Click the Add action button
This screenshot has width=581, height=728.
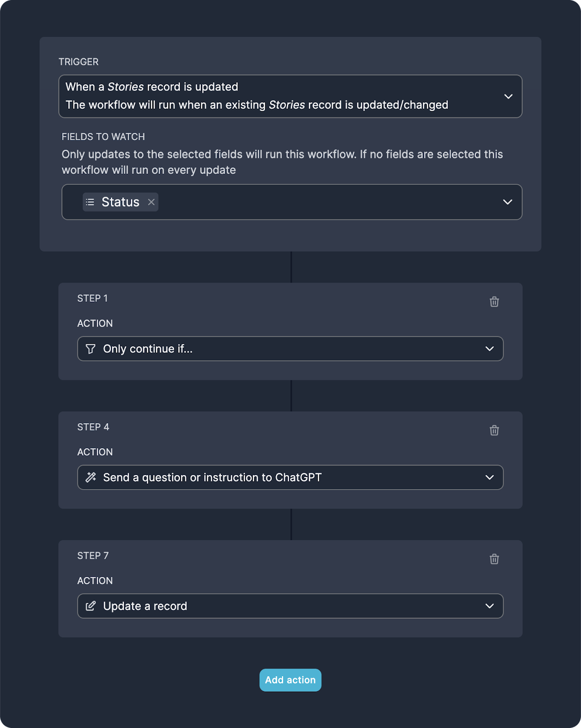290,680
